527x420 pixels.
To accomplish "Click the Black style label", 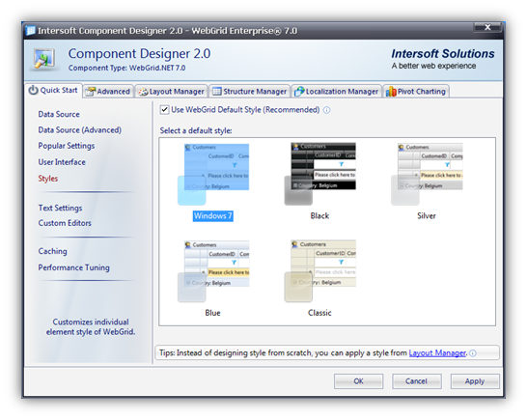I will point(320,216).
